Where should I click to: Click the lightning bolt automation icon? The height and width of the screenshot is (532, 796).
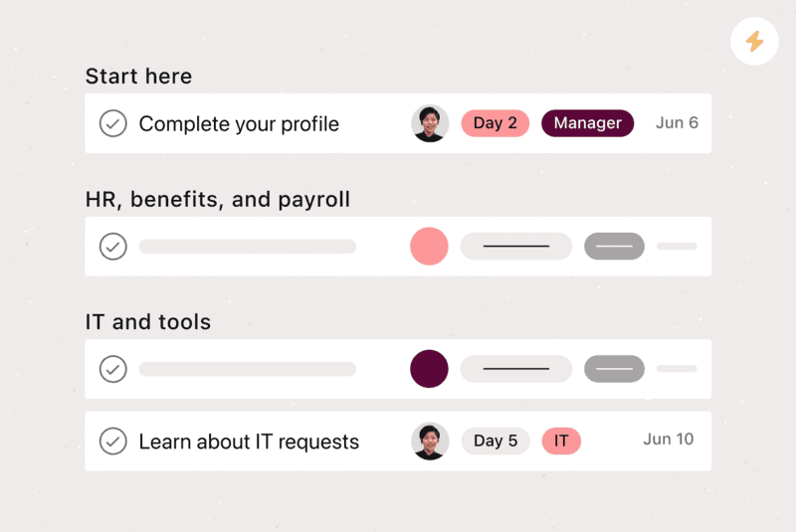pyautogui.click(x=754, y=41)
